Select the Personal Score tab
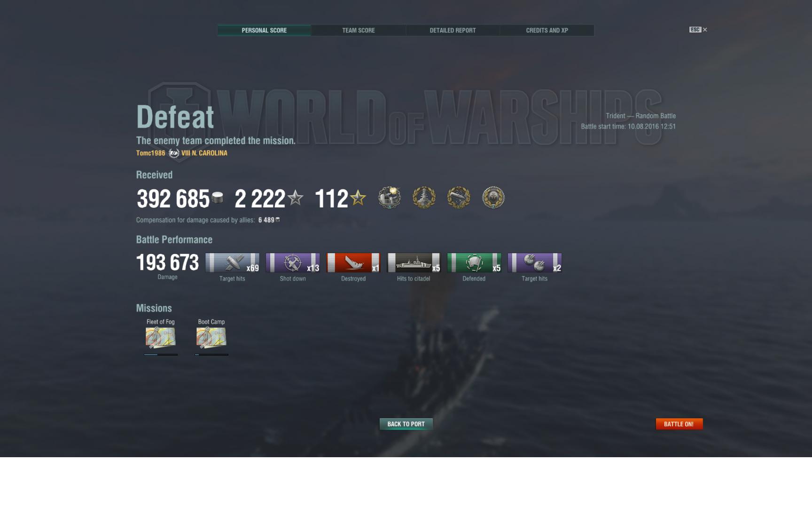This screenshot has height=508, width=812. (264, 30)
